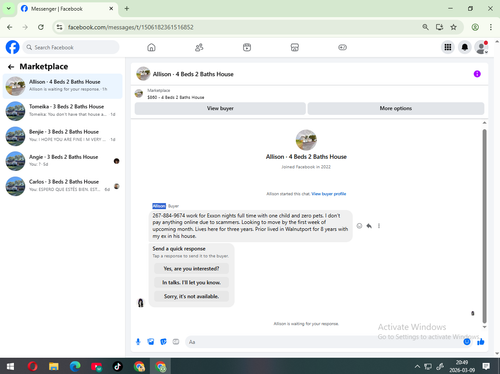The width and height of the screenshot is (500, 374).
Task: Select Angie 3 Beds 2 Baths conversation
Action: (63, 161)
